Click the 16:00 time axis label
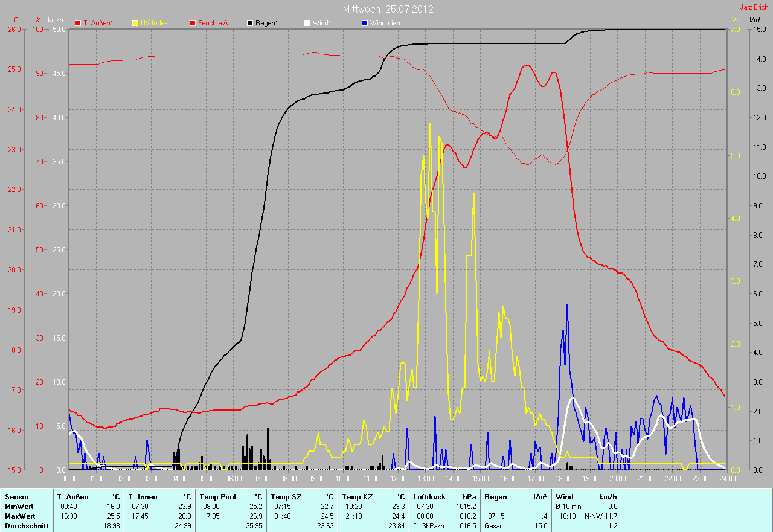This screenshot has height=532, width=773. (x=508, y=479)
